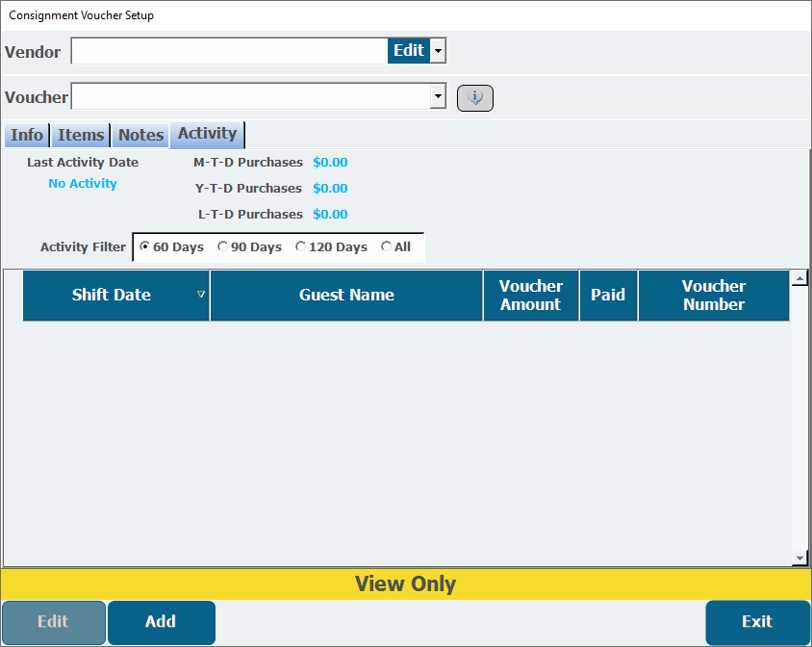This screenshot has width=812, height=647.
Task: Select the 120 Days activity filter
Action: point(301,247)
